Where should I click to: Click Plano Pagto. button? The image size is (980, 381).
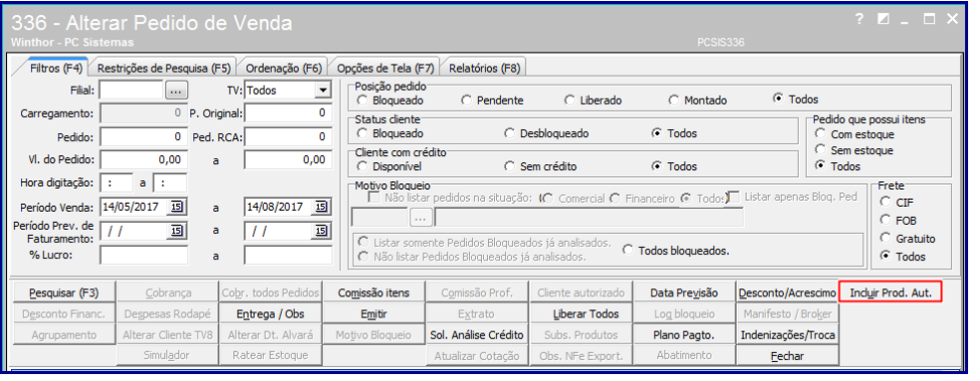(684, 335)
